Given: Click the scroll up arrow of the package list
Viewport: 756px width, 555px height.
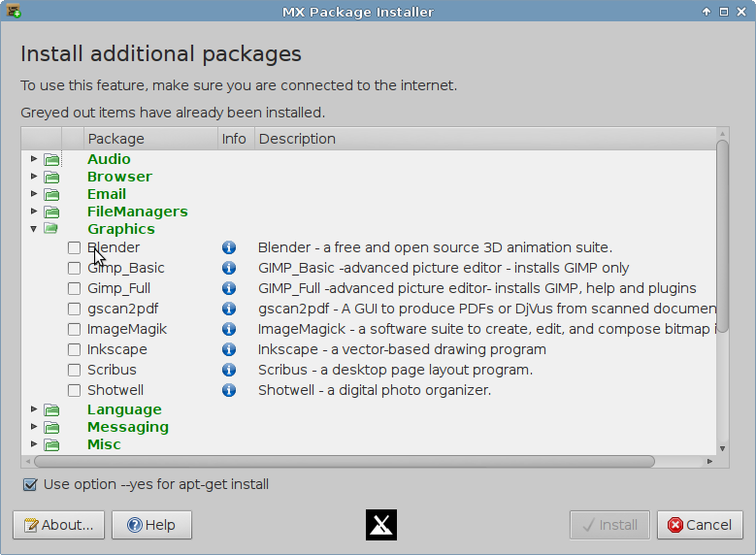Looking at the screenshot, I should 722,134.
